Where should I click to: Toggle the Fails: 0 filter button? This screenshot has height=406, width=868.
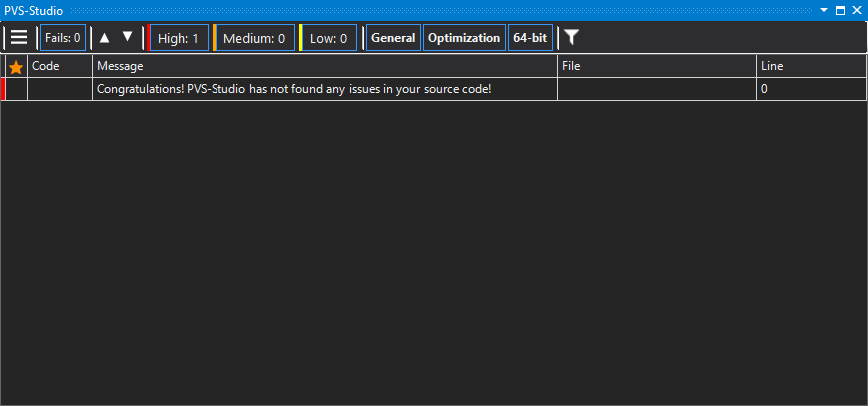[x=63, y=38]
